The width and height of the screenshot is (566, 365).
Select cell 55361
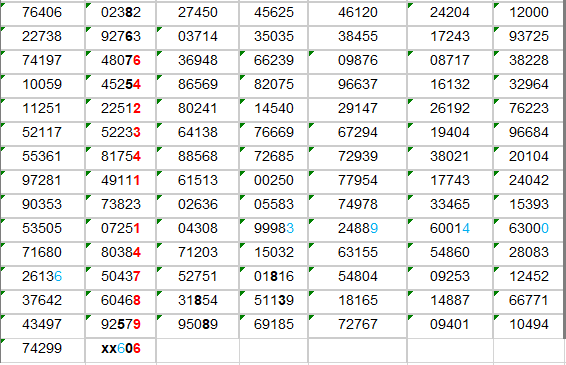click(43, 157)
